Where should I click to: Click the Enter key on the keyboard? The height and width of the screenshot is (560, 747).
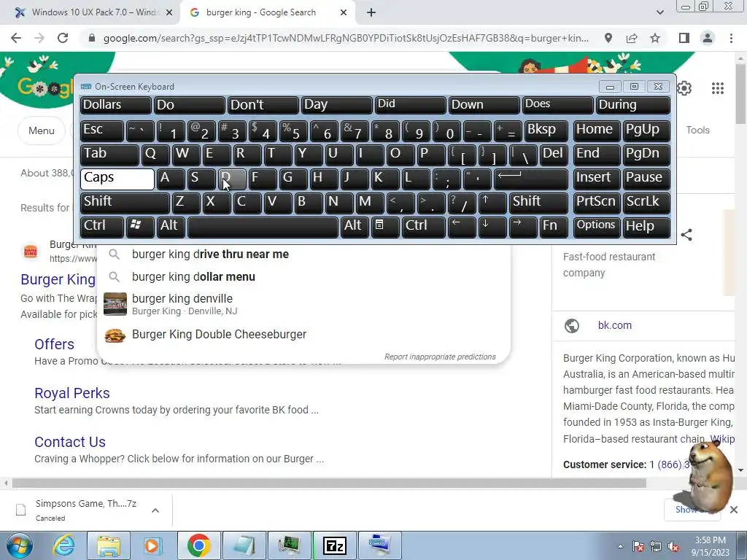[531, 179]
